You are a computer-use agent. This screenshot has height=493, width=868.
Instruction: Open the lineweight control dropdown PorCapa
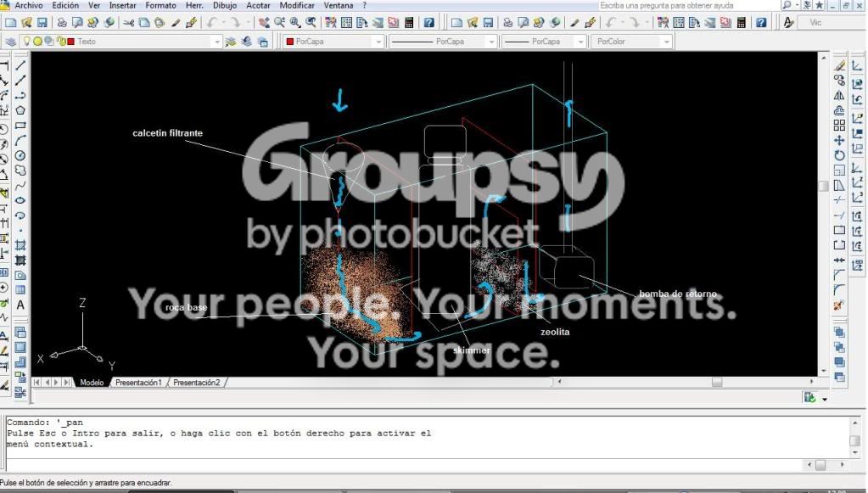coord(580,42)
